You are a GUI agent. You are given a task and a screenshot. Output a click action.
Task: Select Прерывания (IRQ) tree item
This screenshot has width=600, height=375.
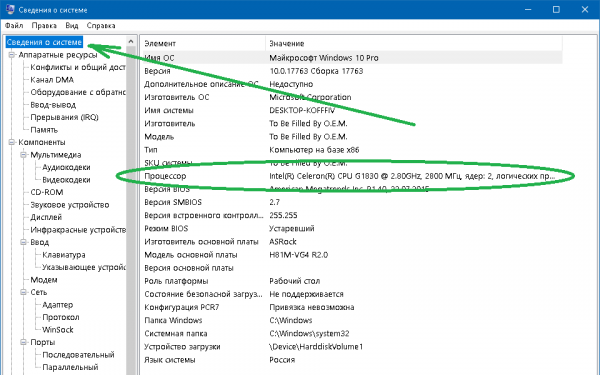click(64, 117)
